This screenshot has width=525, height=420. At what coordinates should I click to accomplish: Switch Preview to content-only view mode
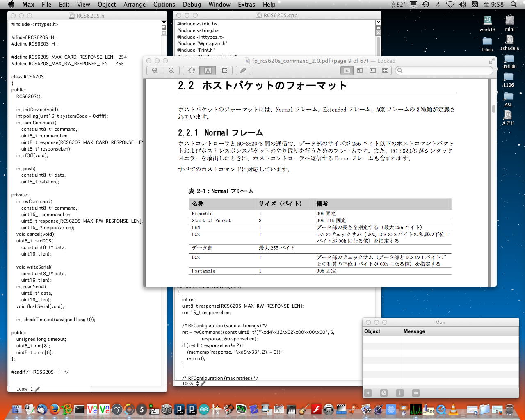[x=347, y=71]
